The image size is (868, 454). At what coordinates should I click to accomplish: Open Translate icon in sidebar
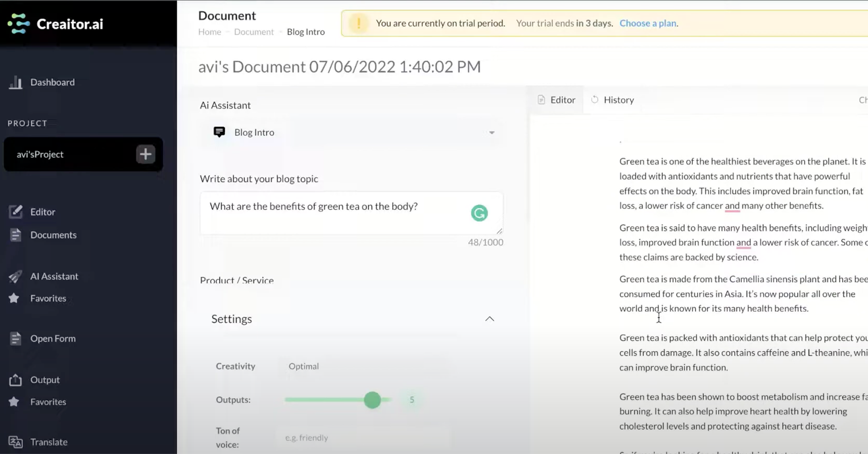point(15,442)
